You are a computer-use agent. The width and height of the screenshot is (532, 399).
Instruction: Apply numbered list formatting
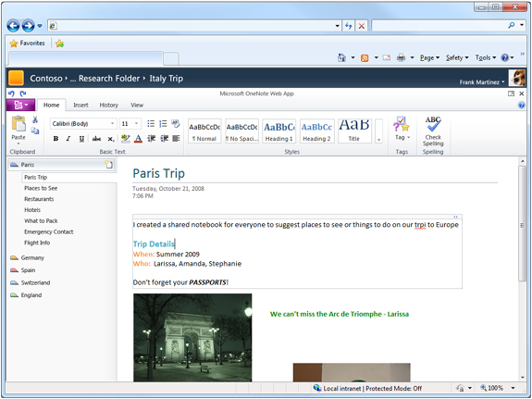pos(163,124)
